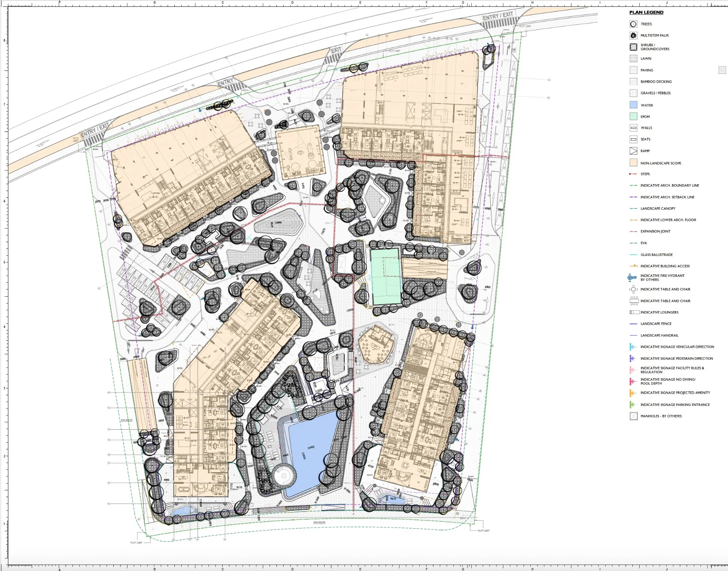Click the Trees symbol in the legend

633,24
